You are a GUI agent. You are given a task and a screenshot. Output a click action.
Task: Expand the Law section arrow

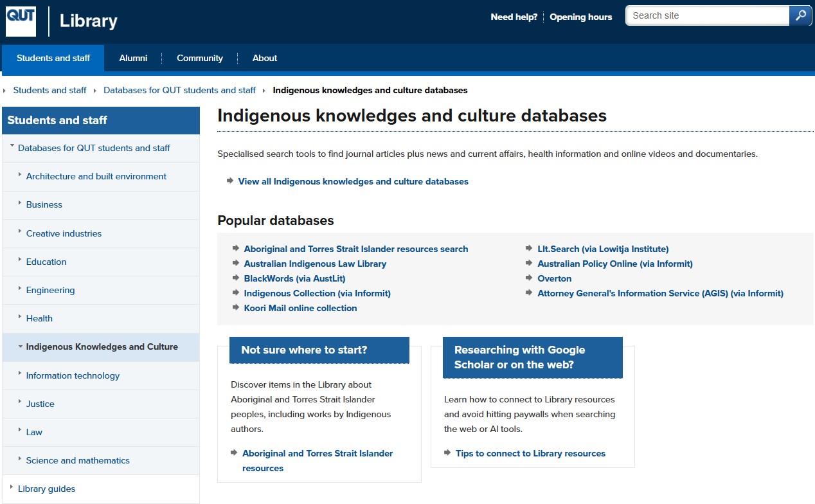20,431
